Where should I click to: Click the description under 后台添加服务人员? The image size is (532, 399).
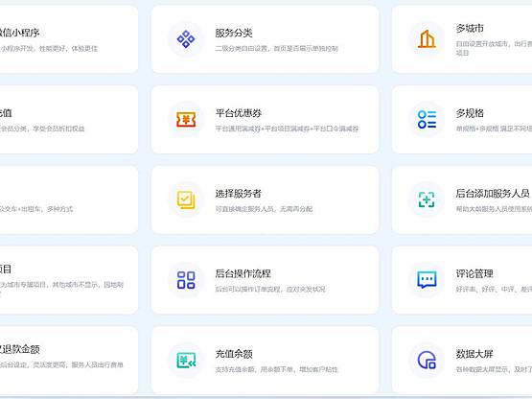coord(494,209)
